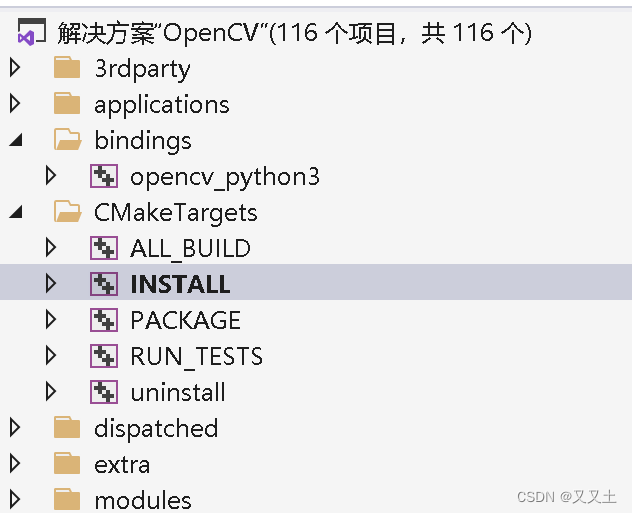
Task: Collapse the bindings folder node
Action: (16, 140)
